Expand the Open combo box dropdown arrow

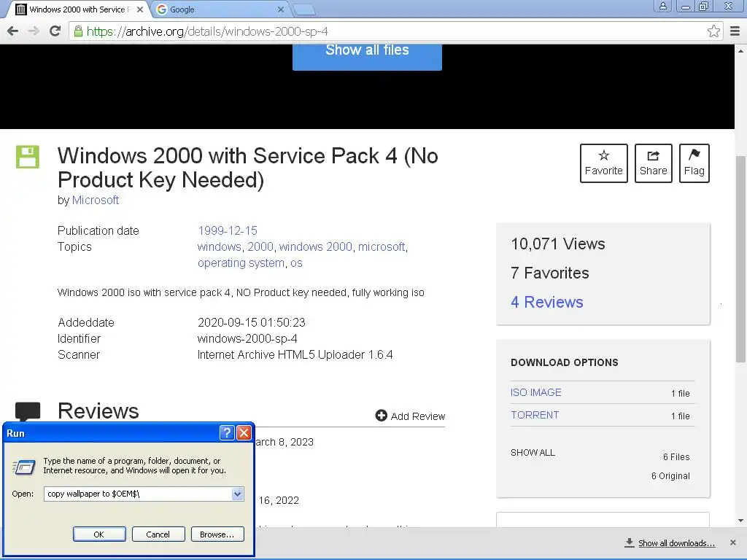238,494
